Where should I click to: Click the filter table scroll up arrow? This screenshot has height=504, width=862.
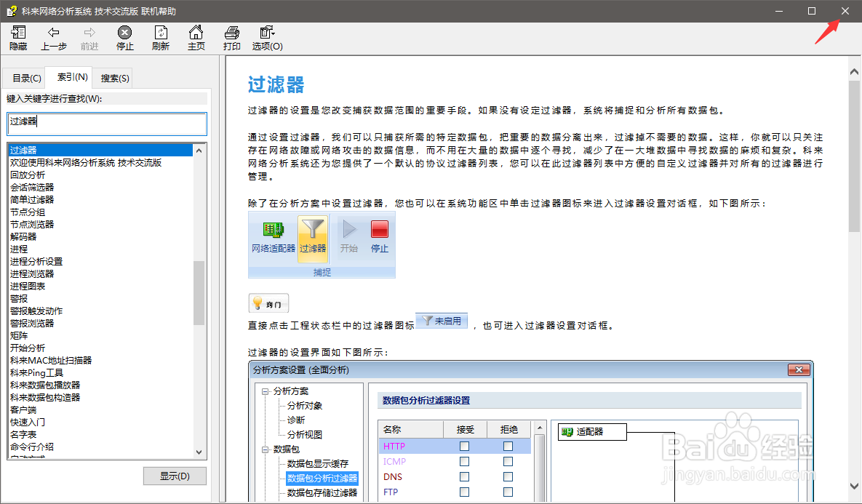point(539,428)
